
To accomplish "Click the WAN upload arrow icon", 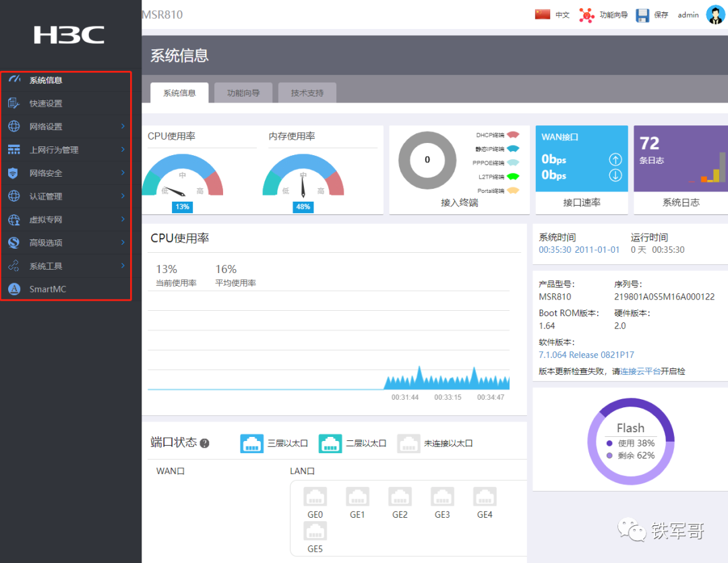I will 615,160.
